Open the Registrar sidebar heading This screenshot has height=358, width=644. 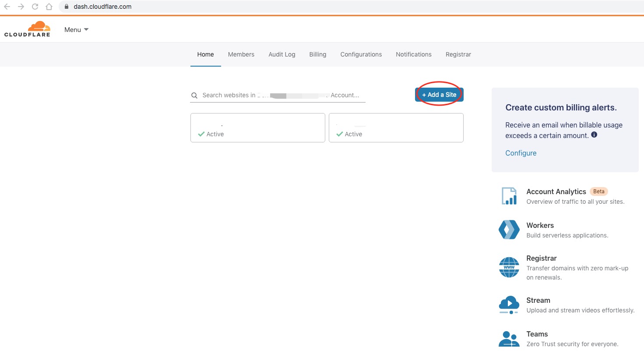542,258
